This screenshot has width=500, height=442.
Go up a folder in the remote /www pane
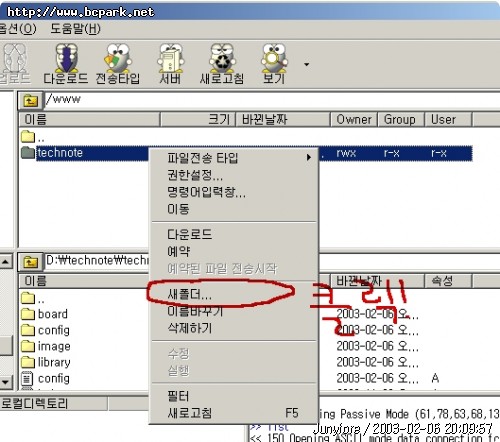point(30,100)
